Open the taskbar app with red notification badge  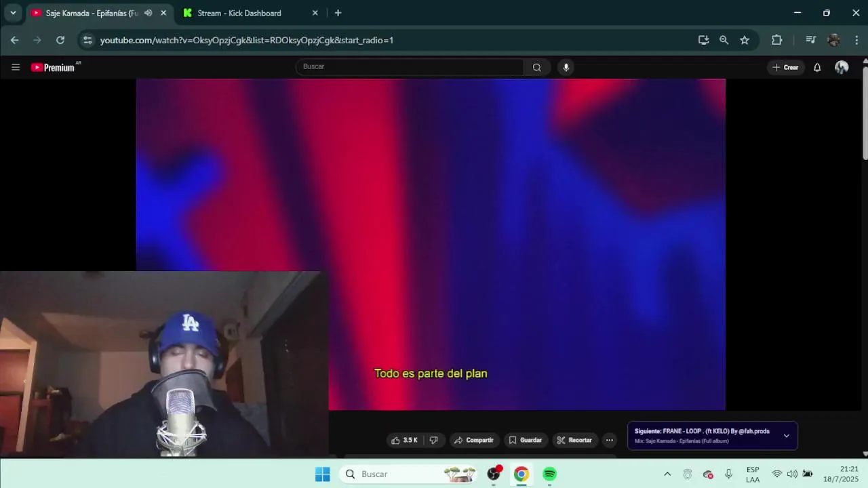click(494, 474)
